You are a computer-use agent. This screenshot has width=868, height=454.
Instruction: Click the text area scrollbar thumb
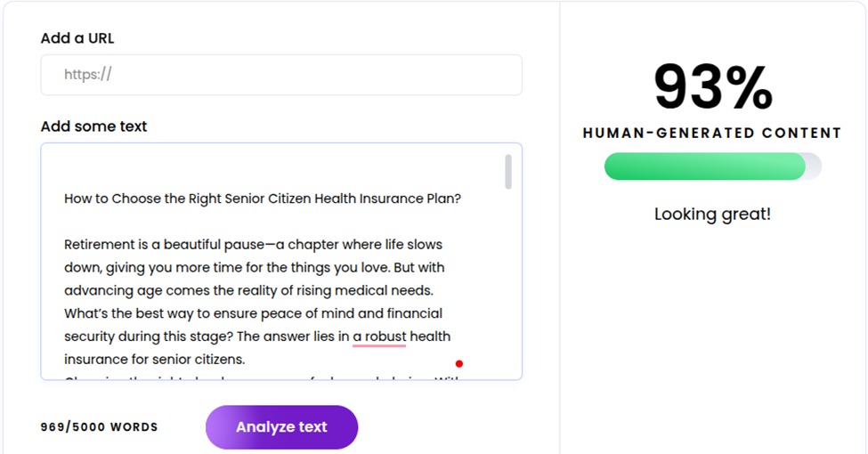coord(508,172)
